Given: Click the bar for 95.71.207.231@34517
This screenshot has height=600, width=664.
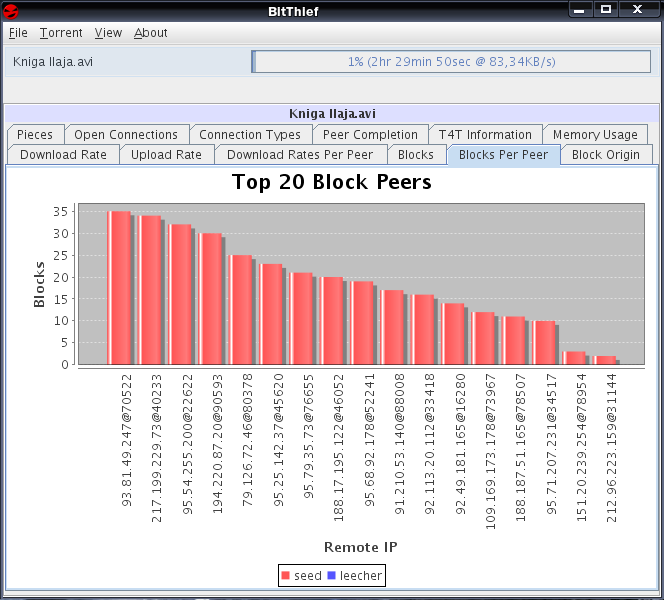Looking at the screenshot, I should pyautogui.click(x=543, y=343).
